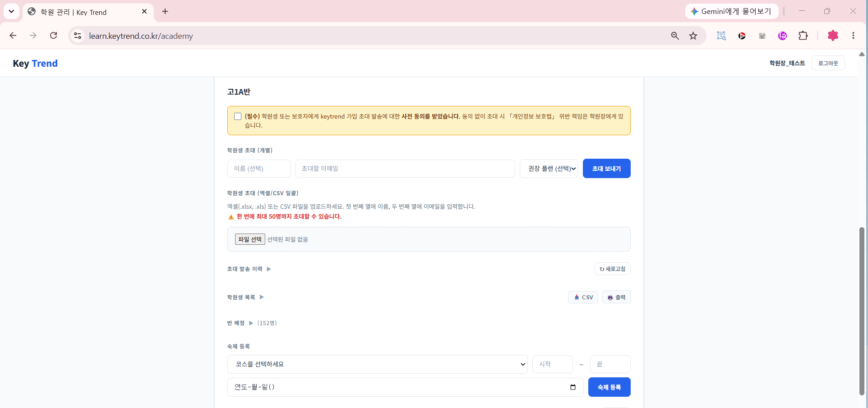The height and width of the screenshot is (408, 868).
Task: Select the 학원 관리 | Key Trend tab
Action: [88, 12]
